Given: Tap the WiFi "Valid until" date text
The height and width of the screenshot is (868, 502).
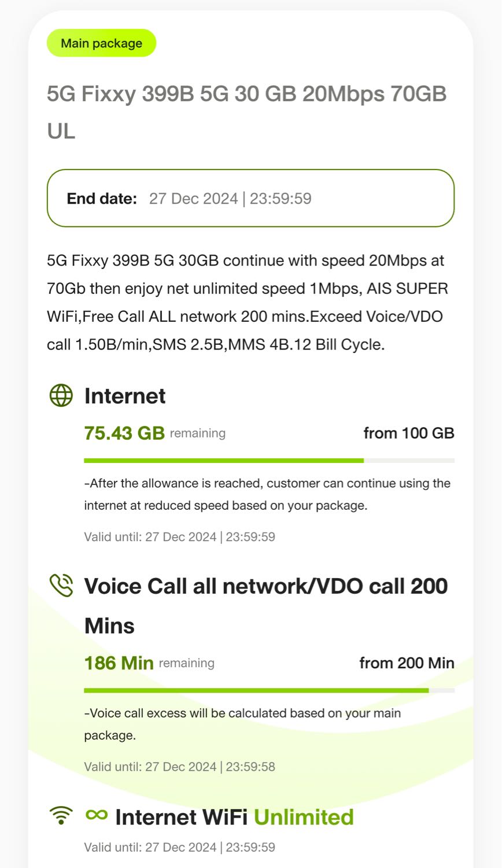Looking at the screenshot, I should click(179, 847).
